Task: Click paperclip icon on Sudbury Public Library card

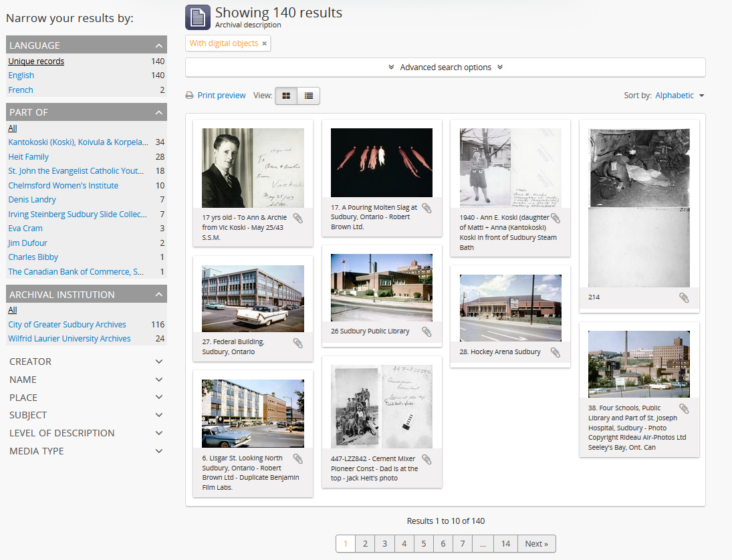Action: click(x=426, y=331)
